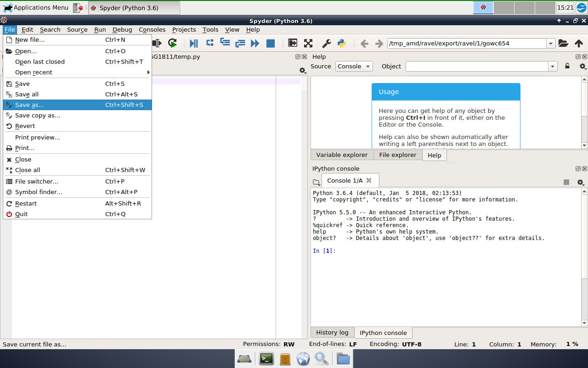Screen dimensions: 588x368
Task: Open the Help pane options gear
Action: click(582, 66)
